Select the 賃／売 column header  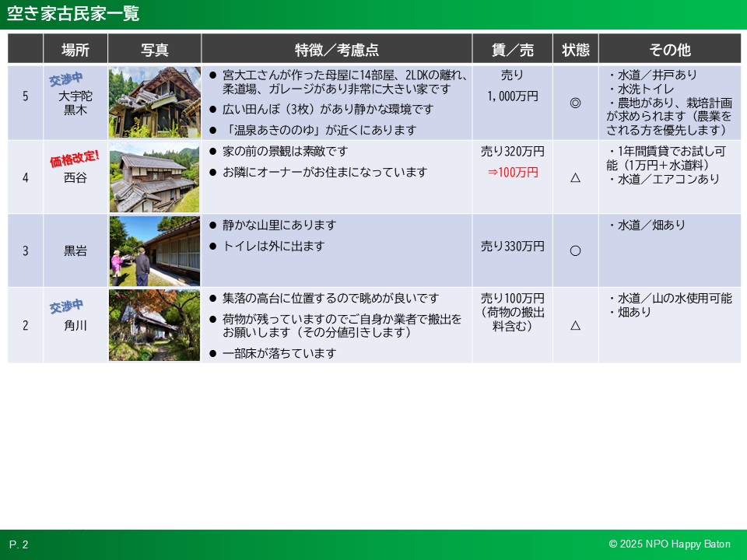click(512, 50)
